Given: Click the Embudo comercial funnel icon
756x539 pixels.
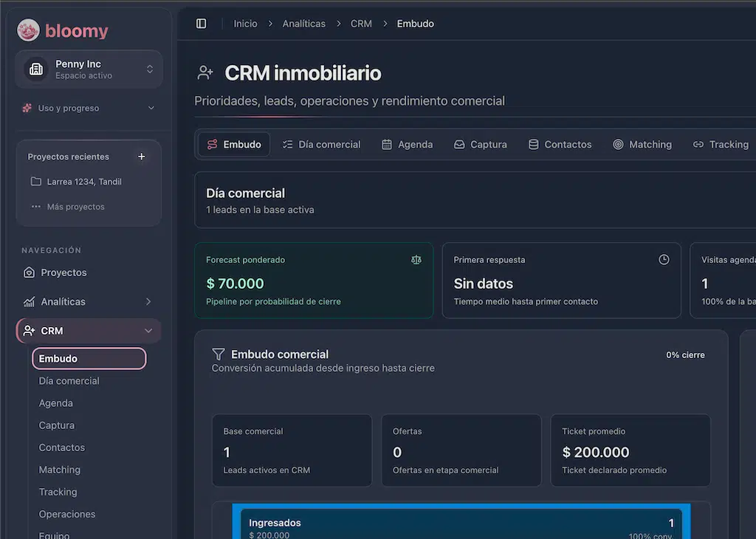Looking at the screenshot, I should [x=219, y=354].
